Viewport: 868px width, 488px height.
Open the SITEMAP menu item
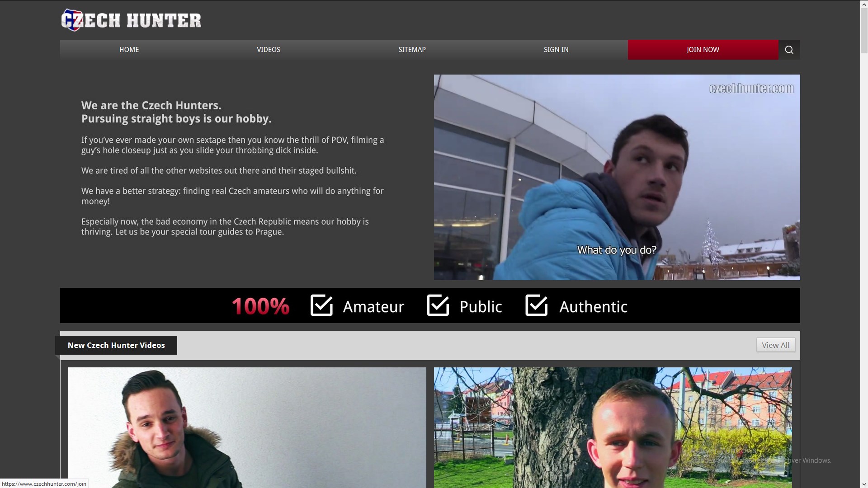412,50
